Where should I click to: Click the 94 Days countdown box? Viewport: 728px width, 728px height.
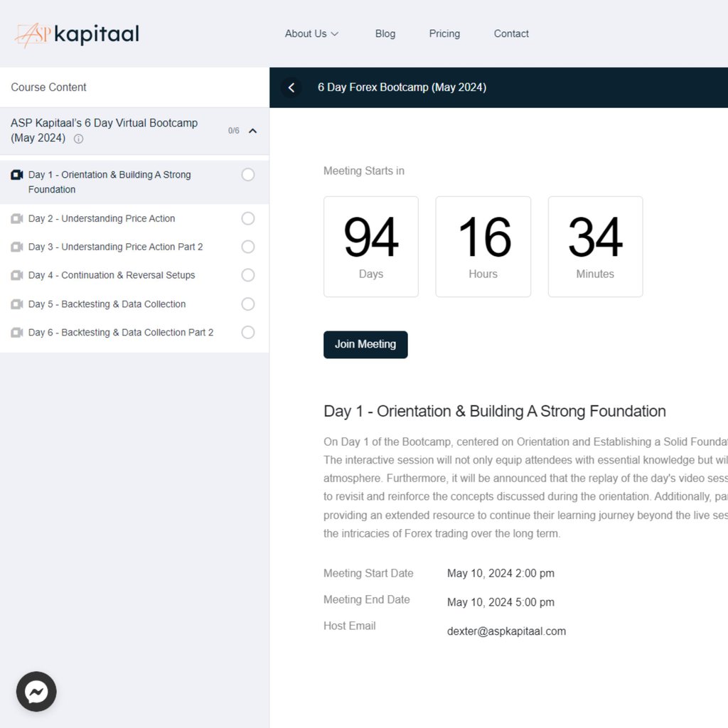[371, 247]
